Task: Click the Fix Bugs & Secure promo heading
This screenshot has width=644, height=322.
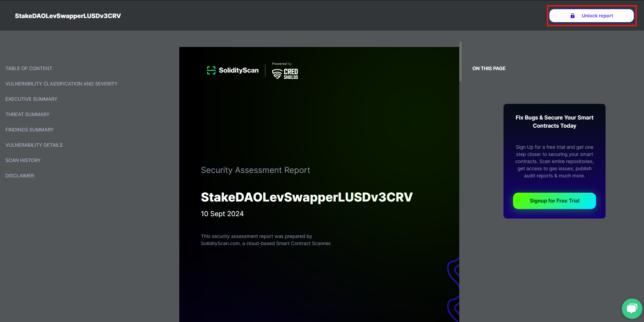Action: [554, 122]
